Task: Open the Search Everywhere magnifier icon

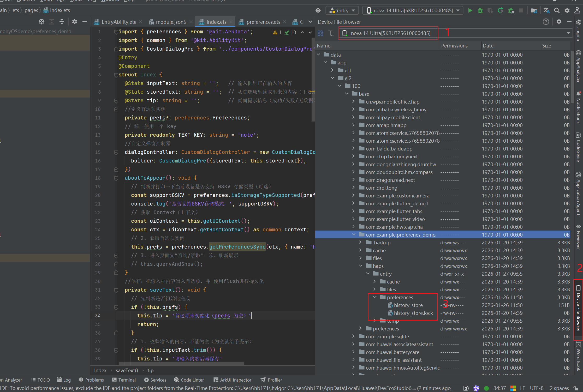Action: tap(557, 10)
